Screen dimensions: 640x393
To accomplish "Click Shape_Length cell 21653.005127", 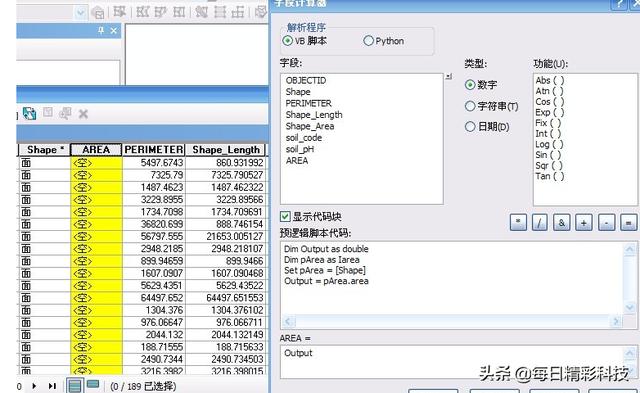I will coord(226,236).
